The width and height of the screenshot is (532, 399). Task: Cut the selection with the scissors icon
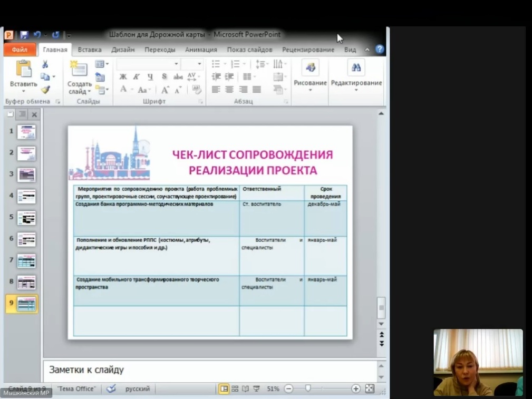point(45,64)
